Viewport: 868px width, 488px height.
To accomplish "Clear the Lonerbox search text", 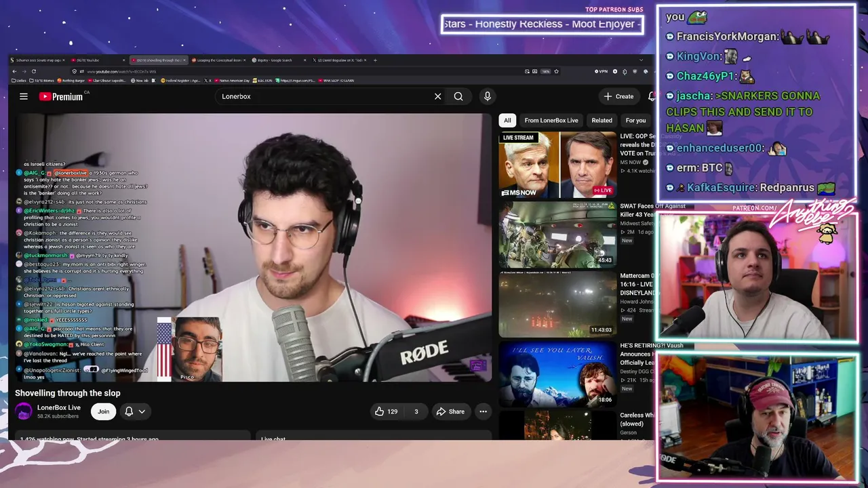I will (x=437, y=96).
